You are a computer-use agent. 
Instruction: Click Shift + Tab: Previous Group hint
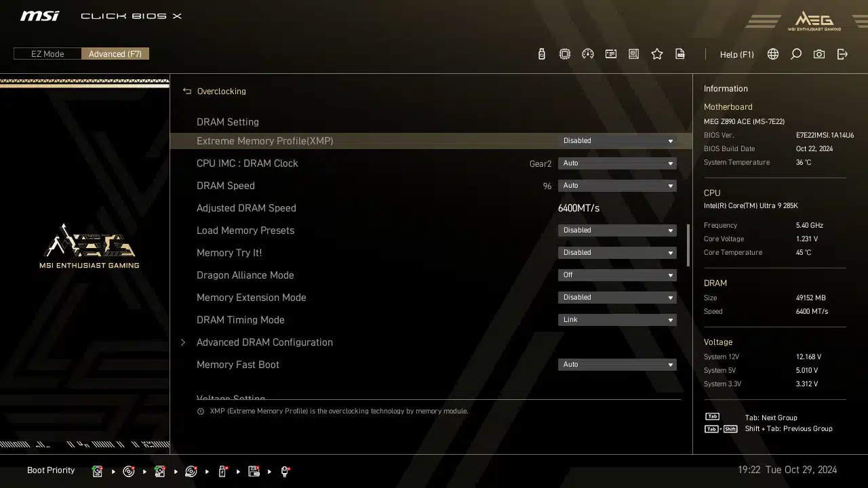click(789, 428)
